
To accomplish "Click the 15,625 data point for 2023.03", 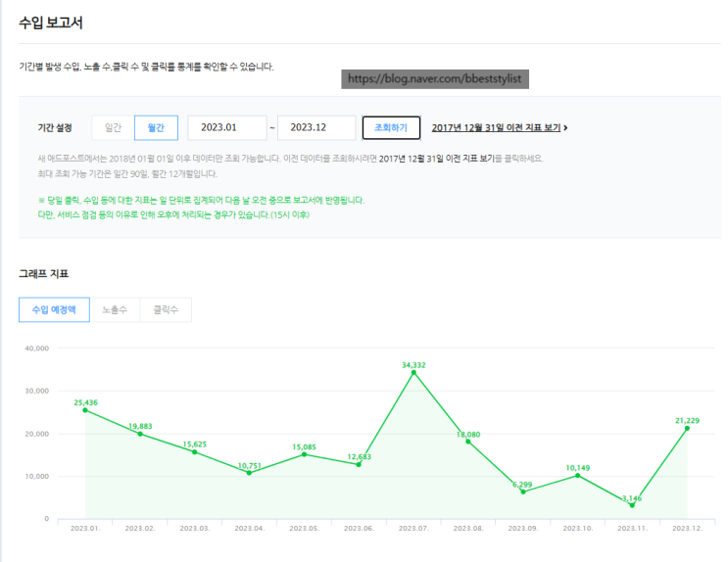I will [x=195, y=452].
